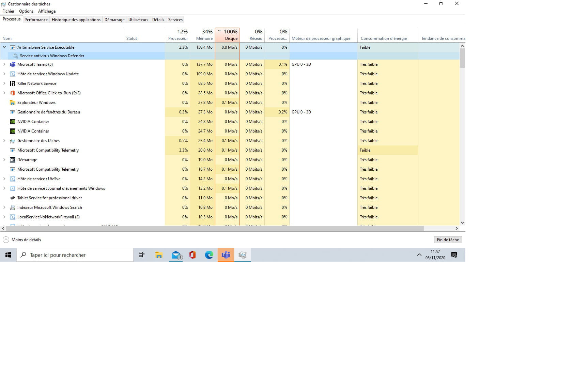Click the second NVIDIA Container icon (24.7 Mo)
The image size is (588, 372).
tap(13, 131)
